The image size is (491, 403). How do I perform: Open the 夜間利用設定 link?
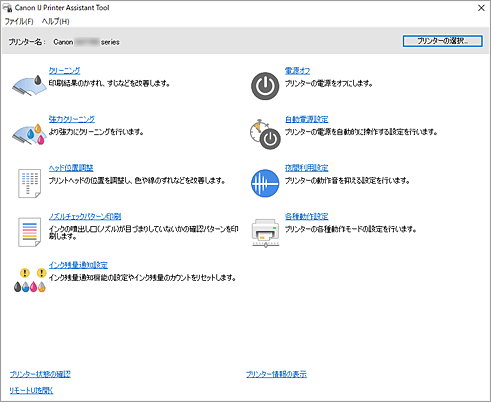pos(306,168)
